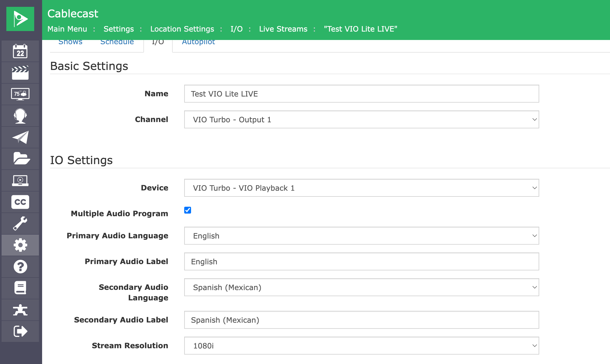This screenshot has height=364, width=610.
Task: Open the CC closed captions icon
Action: [x=20, y=202]
